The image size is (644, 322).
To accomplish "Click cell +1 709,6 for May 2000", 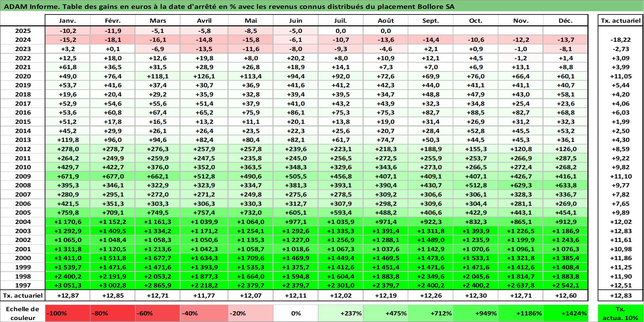I will [250, 258].
